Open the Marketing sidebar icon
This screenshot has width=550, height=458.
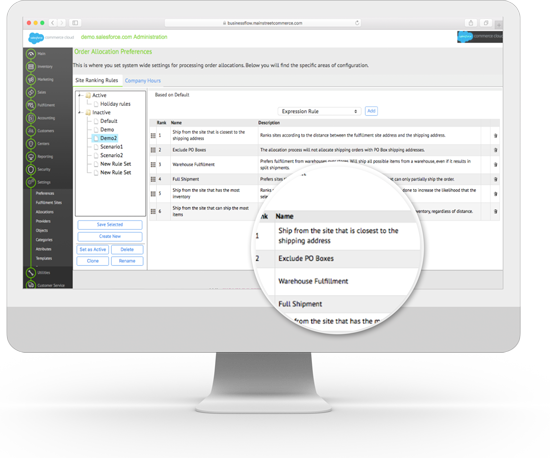click(31, 79)
